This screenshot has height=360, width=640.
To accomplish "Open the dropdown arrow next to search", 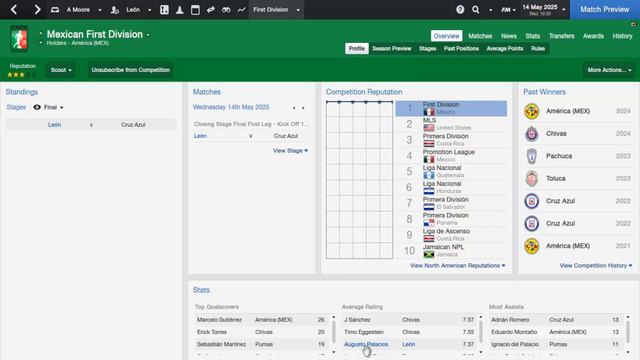I will click(x=491, y=10).
